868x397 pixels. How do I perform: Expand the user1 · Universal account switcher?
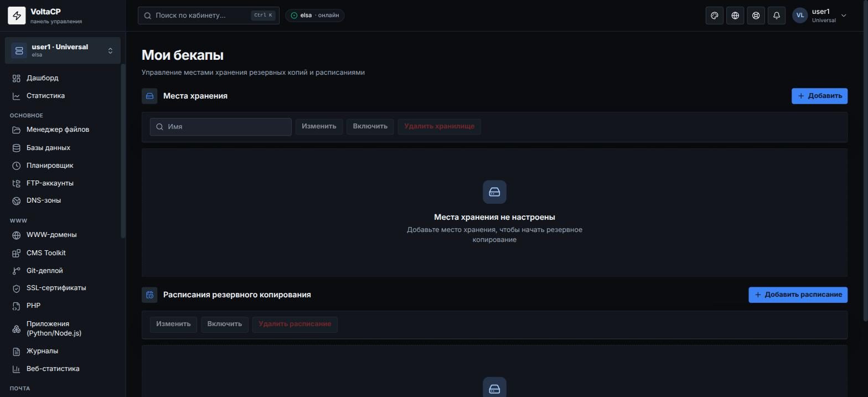coord(63,50)
